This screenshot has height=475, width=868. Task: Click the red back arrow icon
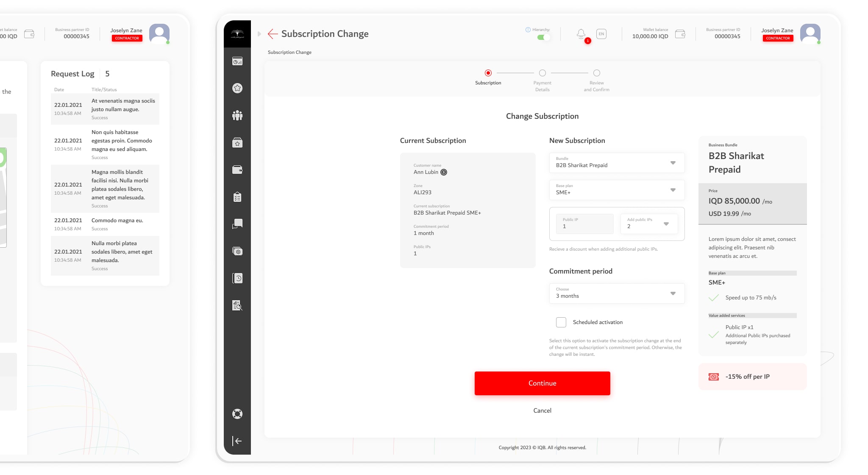(x=273, y=34)
